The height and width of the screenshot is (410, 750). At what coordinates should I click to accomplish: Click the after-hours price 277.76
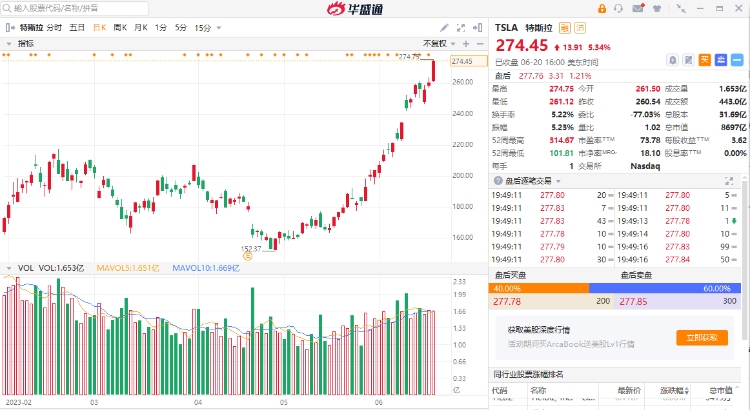tap(531, 76)
